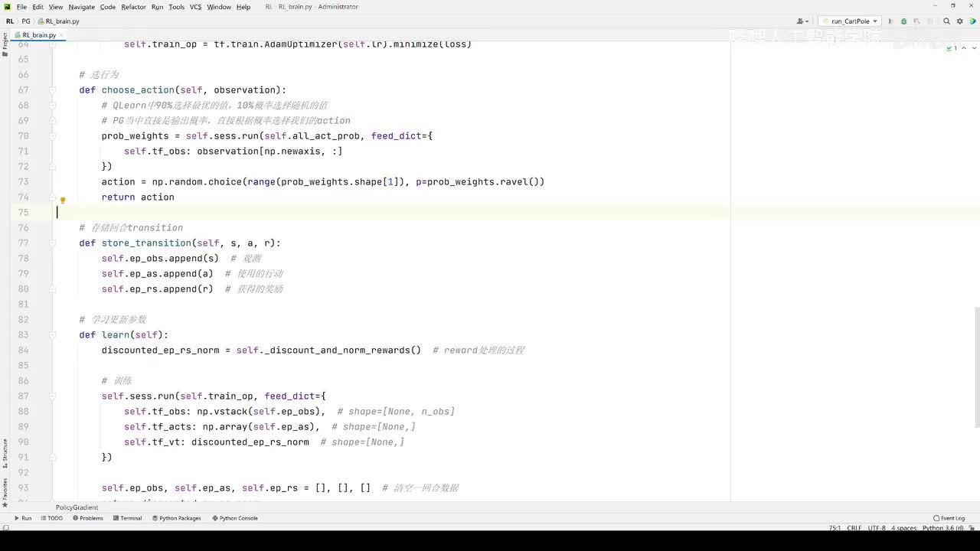980x551 pixels.
Task: Click the fold end marker at line 74
Action: click(53, 197)
